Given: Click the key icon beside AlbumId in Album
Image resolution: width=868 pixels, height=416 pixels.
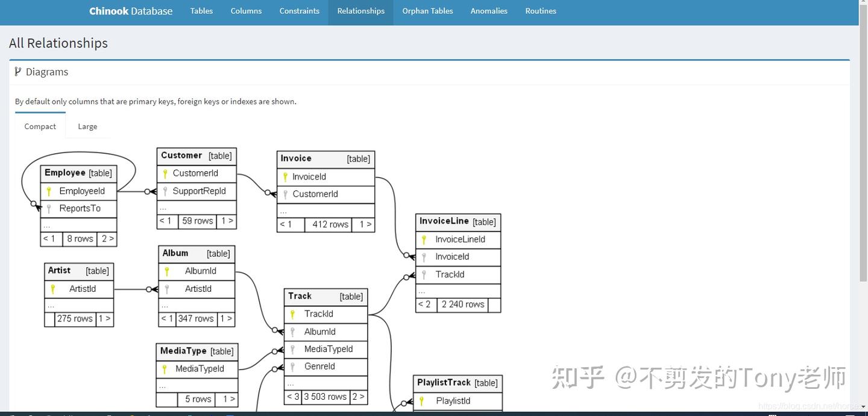Looking at the screenshot, I should (x=167, y=271).
